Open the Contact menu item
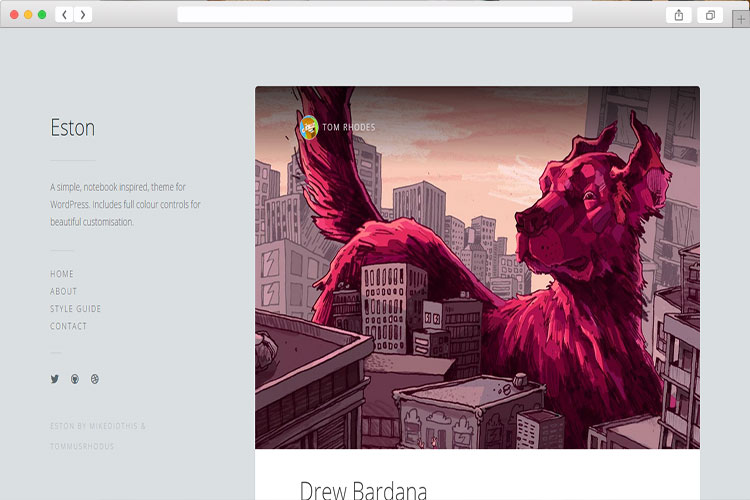Screen dimensions: 750x500 click(x=68, y=326)
